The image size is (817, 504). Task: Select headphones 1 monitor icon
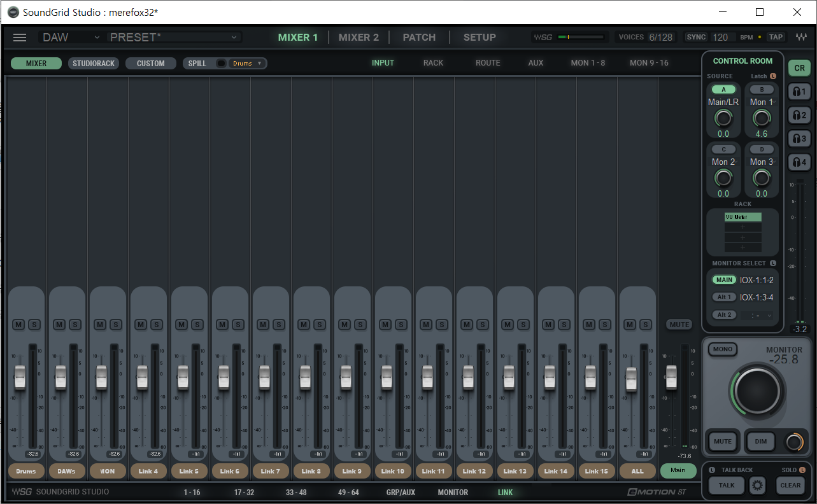799,92
